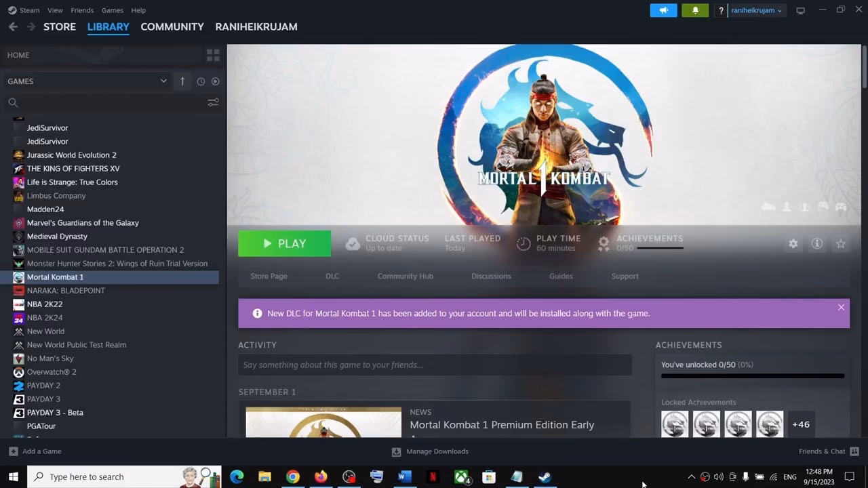Open Windows Start menu

13,476
